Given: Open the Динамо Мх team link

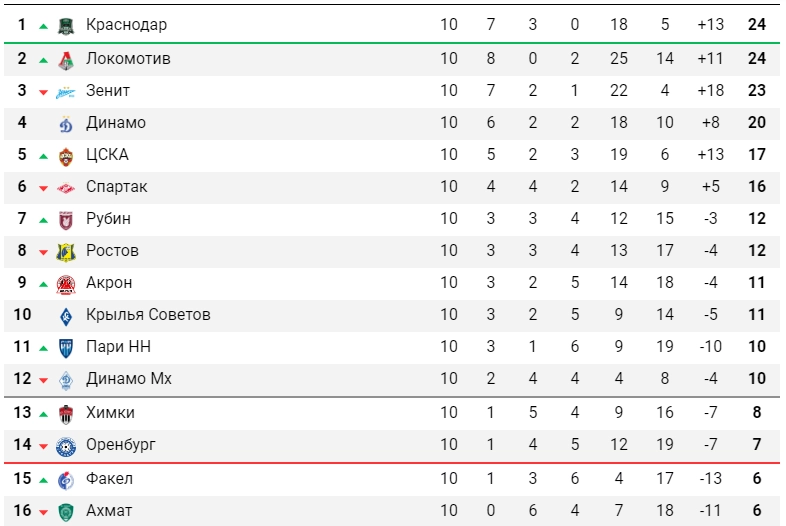Looking at the screenshot, I should click(128, 379).
